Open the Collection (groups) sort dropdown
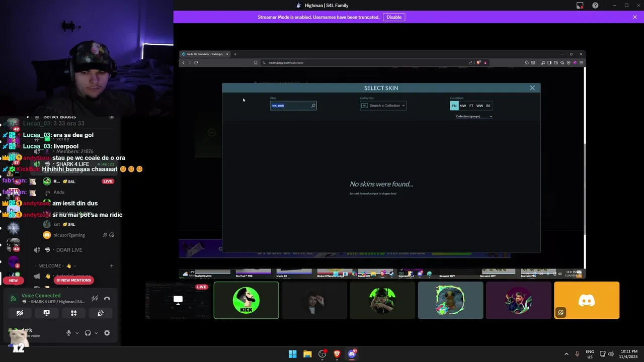Image resolution: width=644 pixels, height=362 pixels. pyautogui.click(x=474, y=117)
